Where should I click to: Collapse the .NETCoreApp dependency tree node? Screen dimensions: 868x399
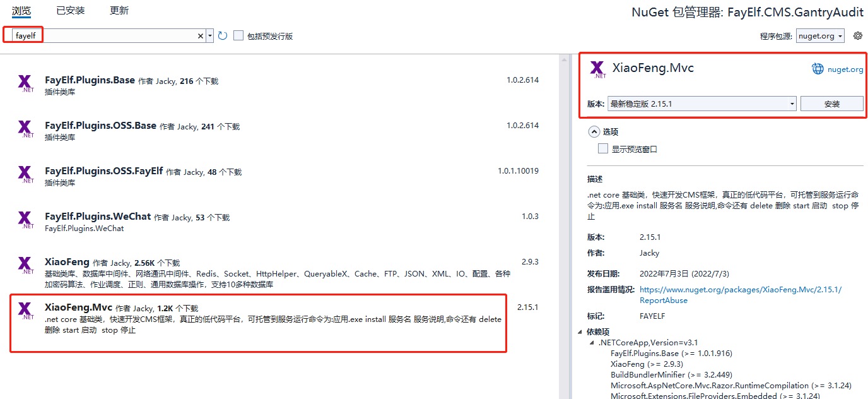tap(592, 343)
